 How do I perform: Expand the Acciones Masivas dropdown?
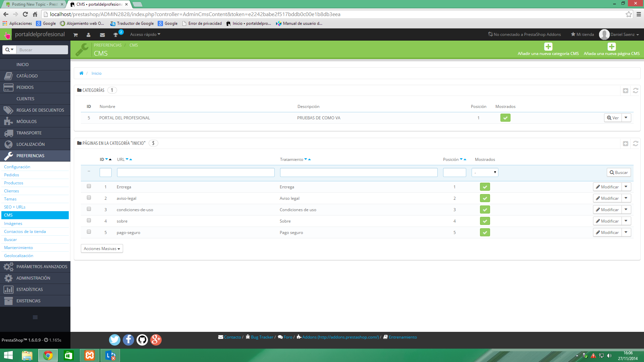pos(102,249)
